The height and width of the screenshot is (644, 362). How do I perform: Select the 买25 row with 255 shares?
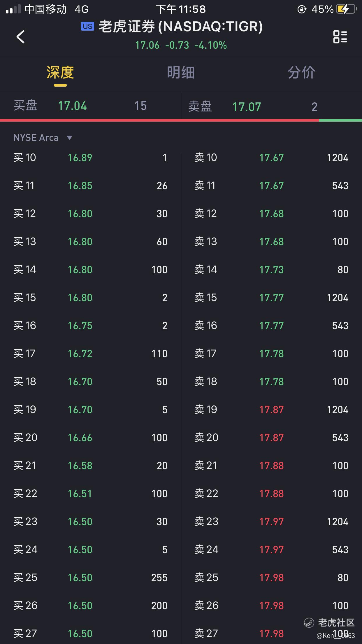pyautogui.click(x=90, y=577)
